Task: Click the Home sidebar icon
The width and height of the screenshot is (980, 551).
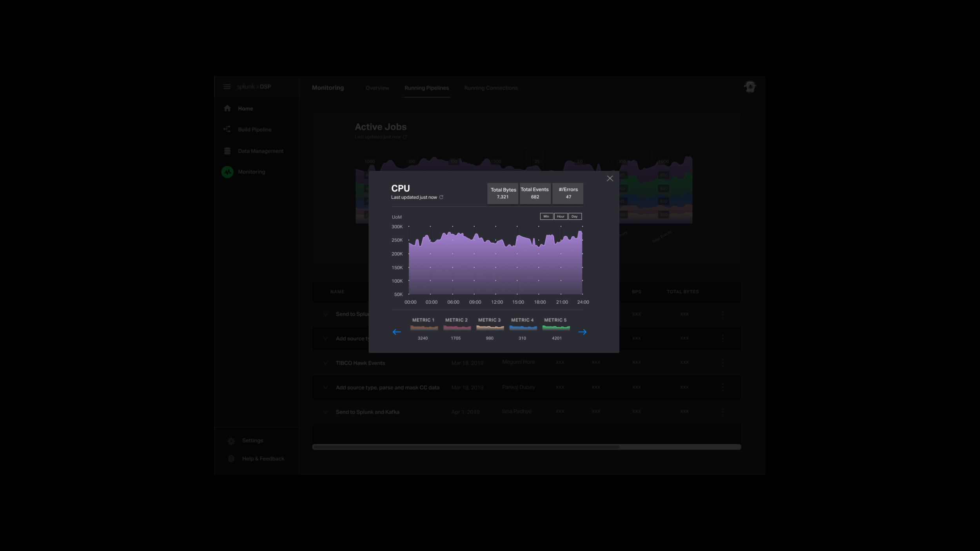Action: click(x=227, y=109)
